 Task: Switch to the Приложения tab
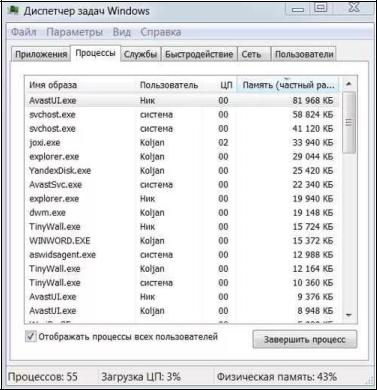[41, 54]
